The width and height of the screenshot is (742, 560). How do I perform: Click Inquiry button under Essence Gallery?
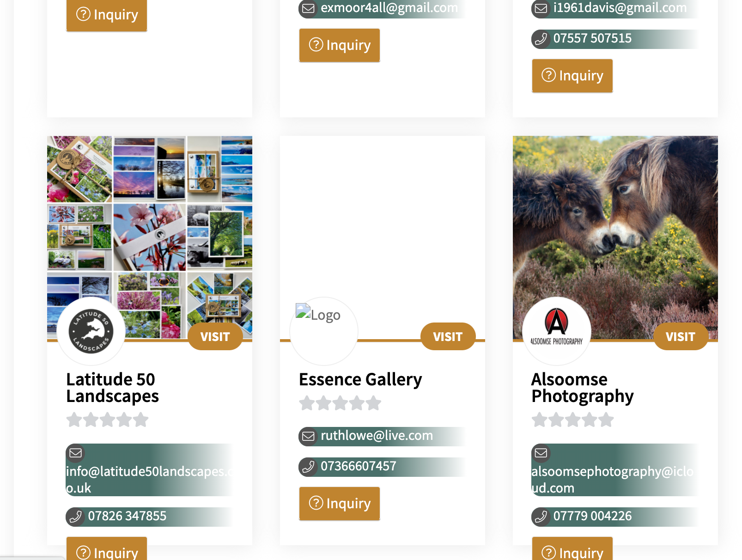point(340,504)
